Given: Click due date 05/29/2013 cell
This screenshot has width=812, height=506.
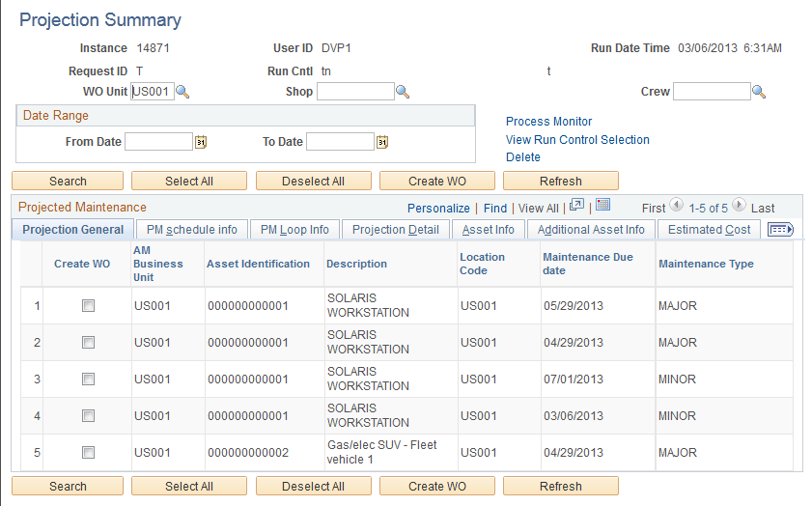Looking at the screenshot, I should coord(574,305).
